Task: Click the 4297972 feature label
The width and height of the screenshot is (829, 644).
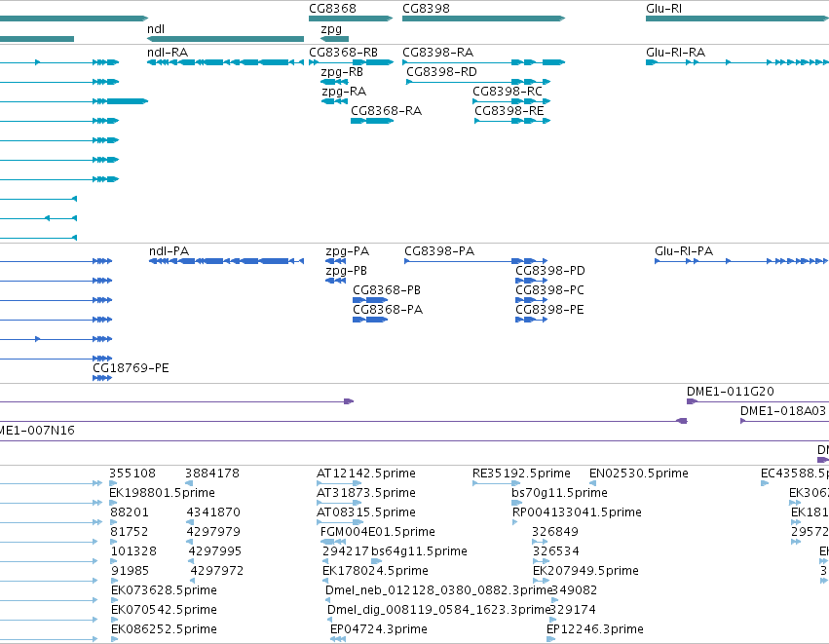Action: 217,571
